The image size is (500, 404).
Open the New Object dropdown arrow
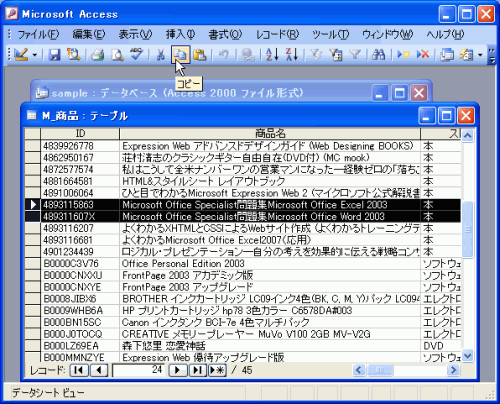pyautogui.click(x=480, y=55)
